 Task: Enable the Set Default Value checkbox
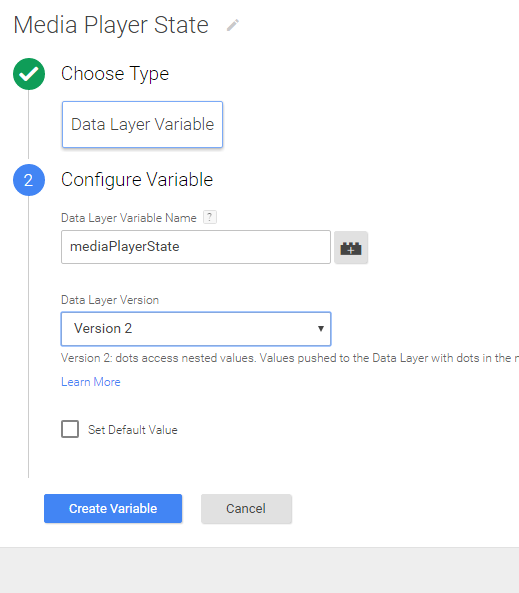coord(70,429)
